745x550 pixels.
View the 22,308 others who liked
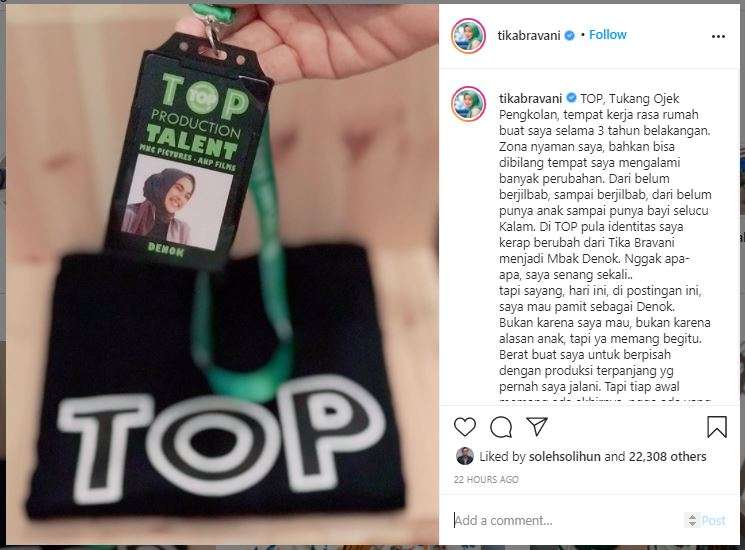click(x=667, y=456)
